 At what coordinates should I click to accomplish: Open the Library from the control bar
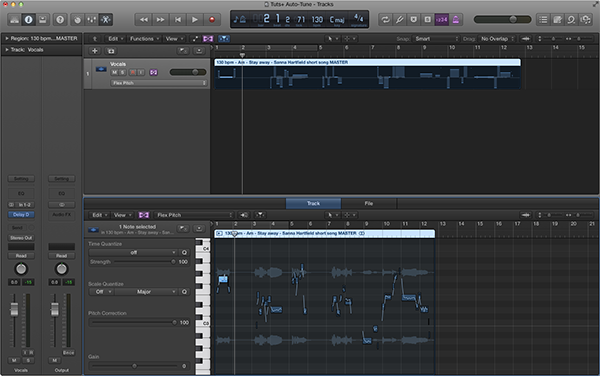click(x=14, y=20)
